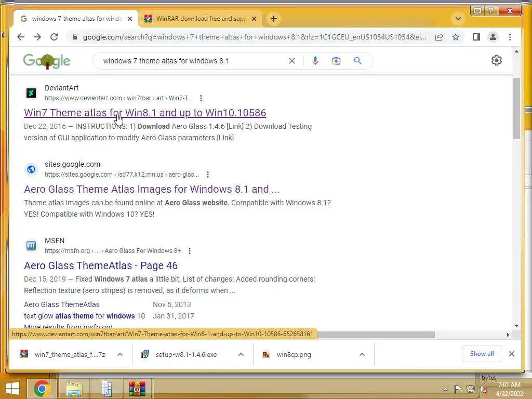The height and width of the screenshot is (399, 532).
Task: Open the Windows Start button
Action: tap(12, 389)
